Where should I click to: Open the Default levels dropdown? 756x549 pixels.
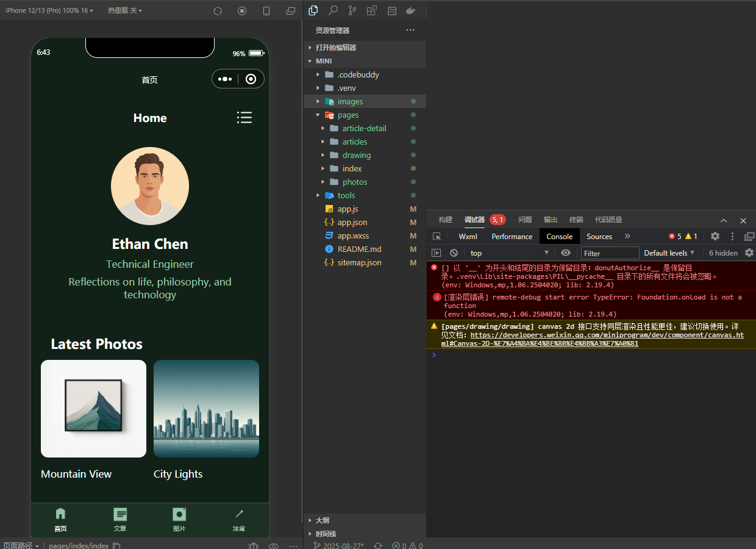coord(669,253)
